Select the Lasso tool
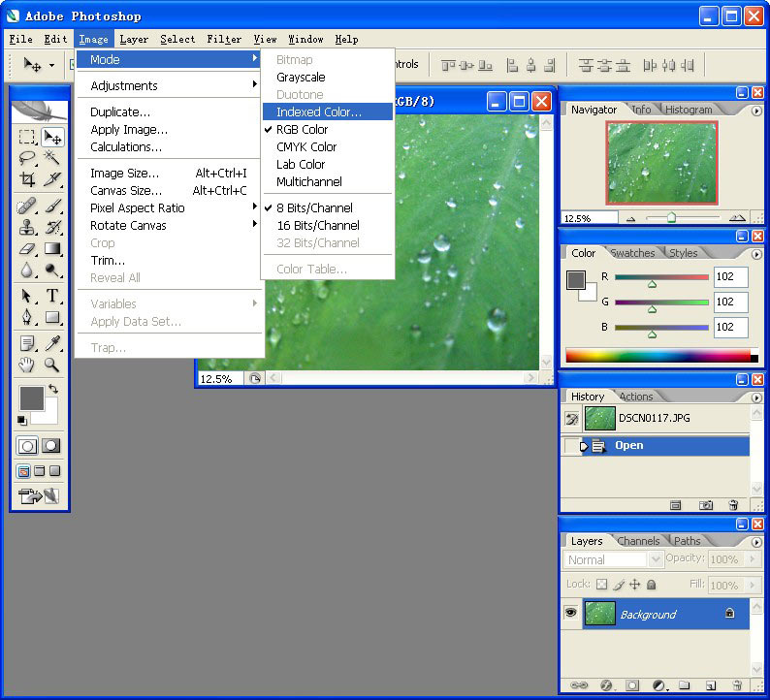Viewport: 770px width, 700px height. tap(27, 158)
